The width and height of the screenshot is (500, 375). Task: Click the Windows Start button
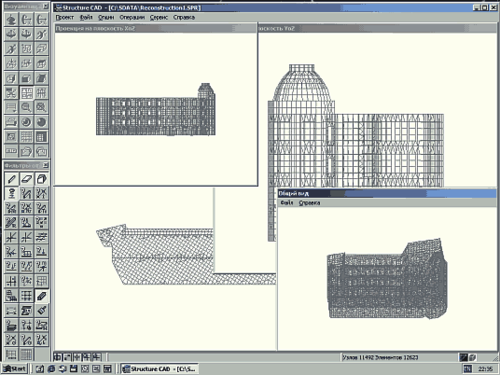click(15, 369)
